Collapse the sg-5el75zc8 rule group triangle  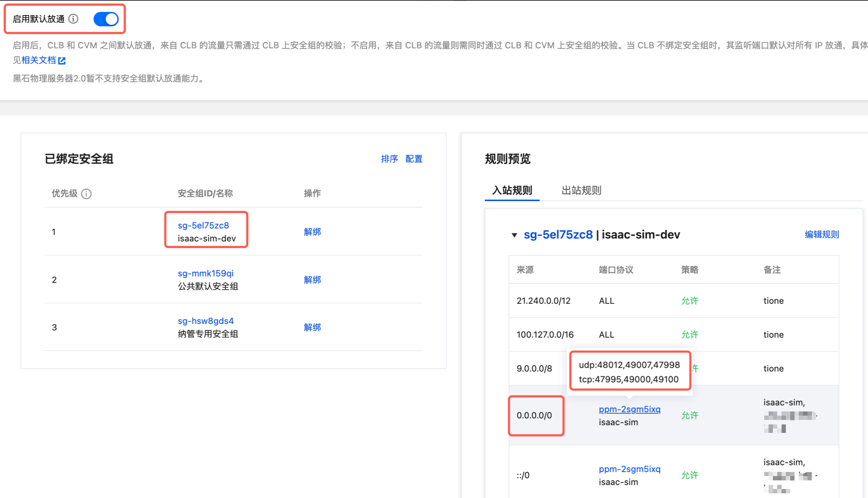point(514,235)
